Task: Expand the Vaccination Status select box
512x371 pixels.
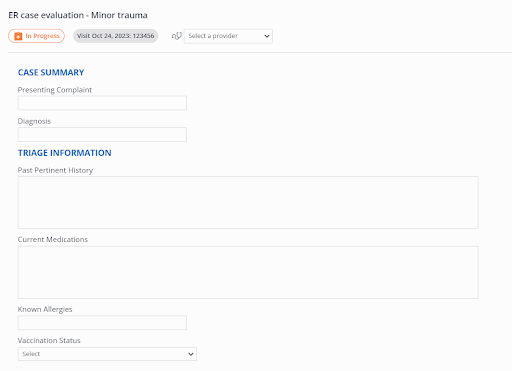Action: (107, 354)
